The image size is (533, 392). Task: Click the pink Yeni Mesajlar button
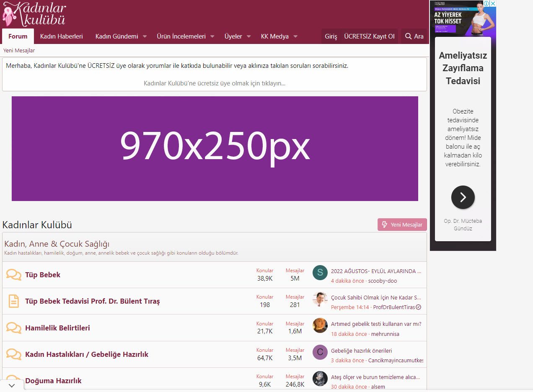click(402, 224)
